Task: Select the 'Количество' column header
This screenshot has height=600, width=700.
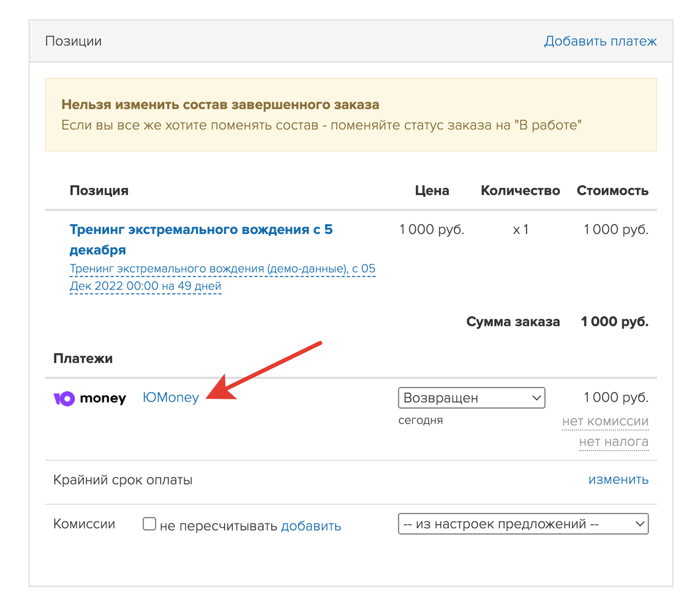Action: pyautogui.click(x=520, y=191)
